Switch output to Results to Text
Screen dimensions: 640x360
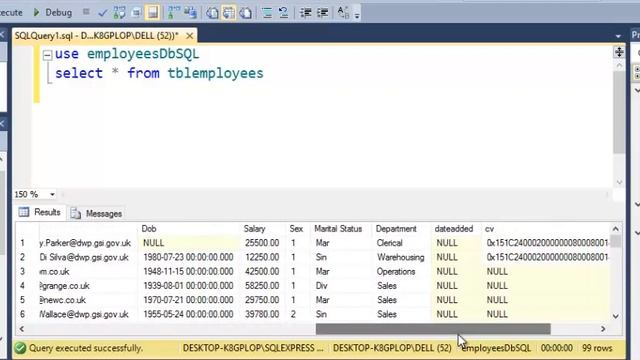point(212,13)
